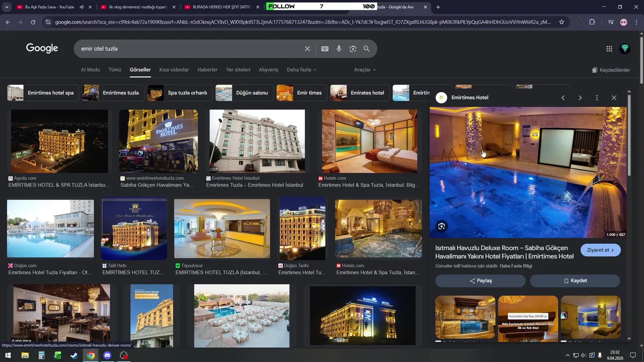
Task: Open the Araçlar tools dropdown
Action: click(x=365, y=70)
